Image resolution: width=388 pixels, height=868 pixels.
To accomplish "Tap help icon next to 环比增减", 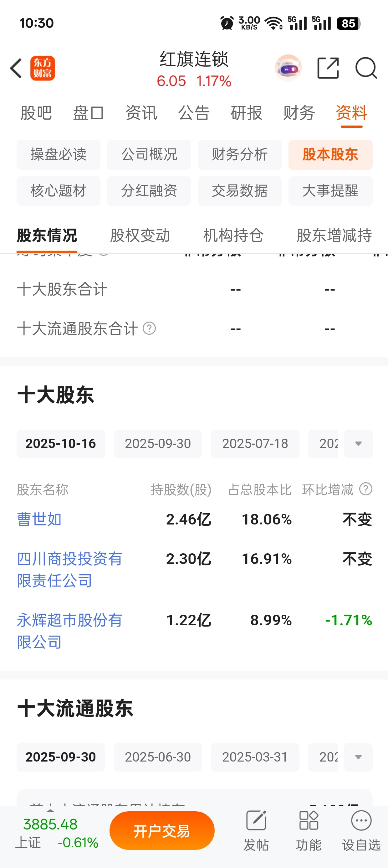I will tap(366, 489).
